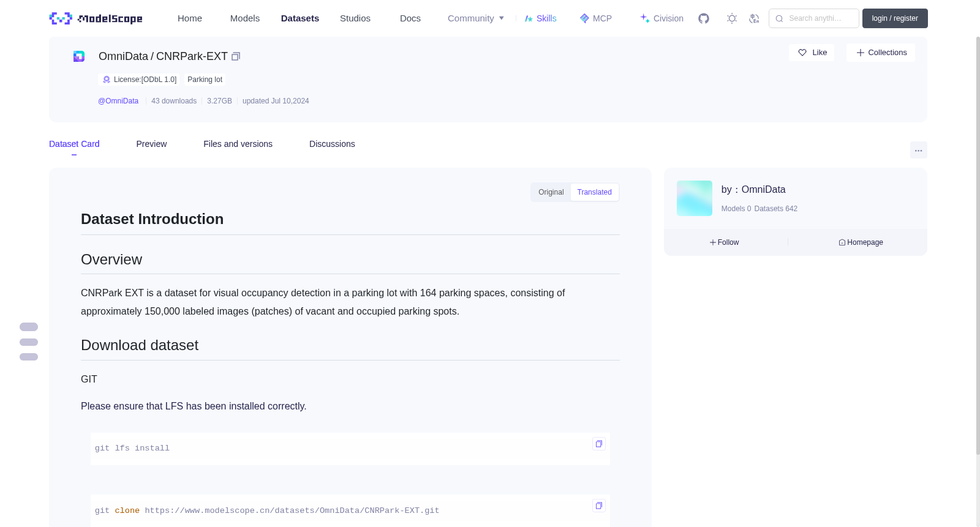Switch site language with translate icon
Screen dimensions: 980x527
point(754,18)
